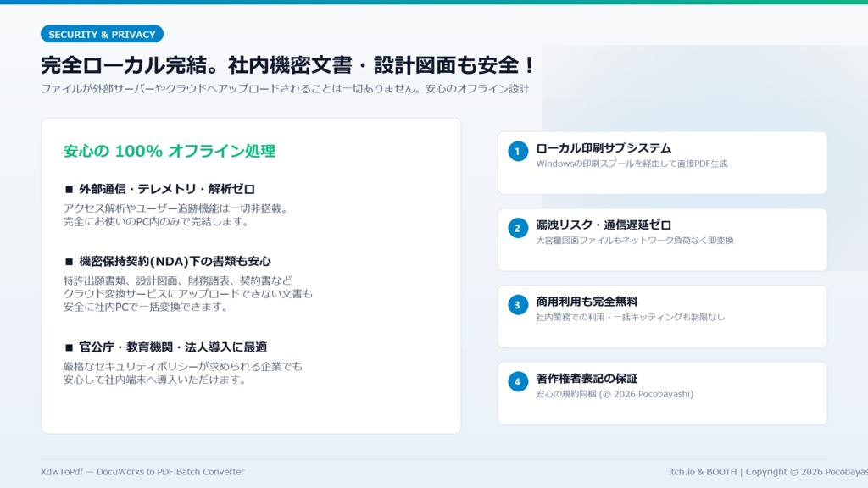Click text 社内業務での利用・一括キッティングも制限なし
The height and width of the screenshot is (488, 868).
click(631, 318)
